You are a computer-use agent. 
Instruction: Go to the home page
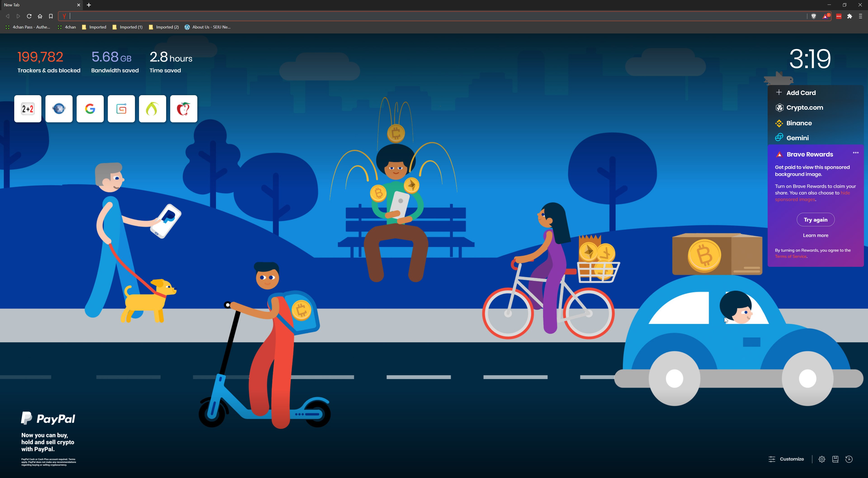[40, 16]
